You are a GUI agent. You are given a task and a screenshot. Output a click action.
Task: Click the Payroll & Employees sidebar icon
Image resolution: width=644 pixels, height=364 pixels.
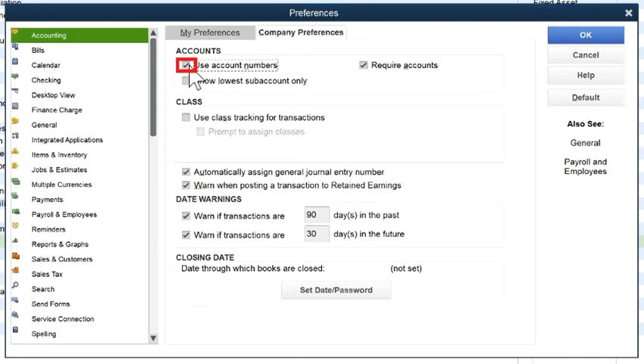point(16,211)
